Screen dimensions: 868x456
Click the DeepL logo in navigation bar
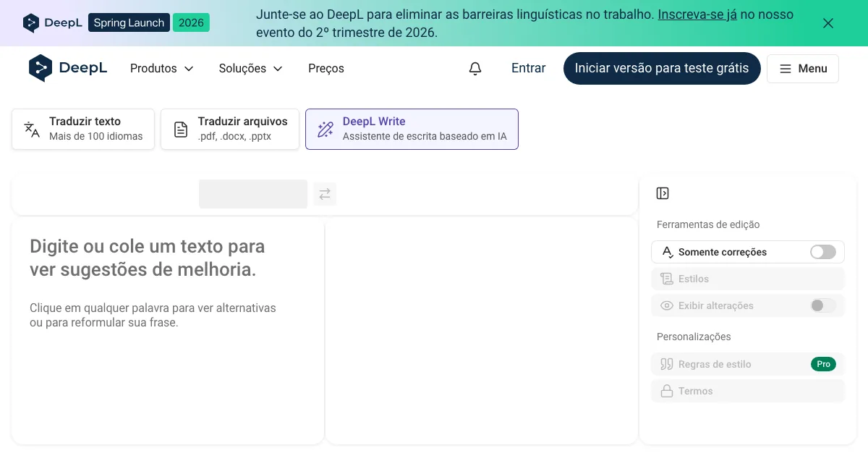[68, 68]
